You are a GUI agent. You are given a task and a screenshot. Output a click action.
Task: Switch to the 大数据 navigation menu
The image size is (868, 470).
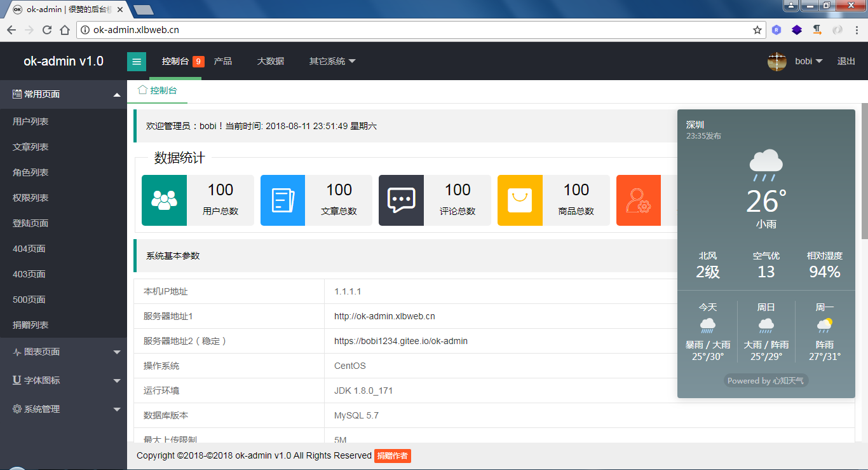tap(270, 61)
